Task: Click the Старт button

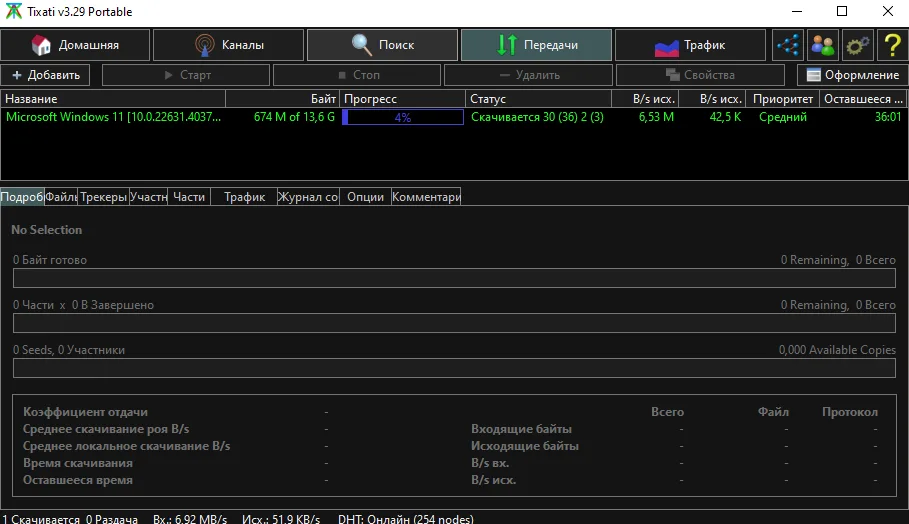Action: tap(186, 75)
